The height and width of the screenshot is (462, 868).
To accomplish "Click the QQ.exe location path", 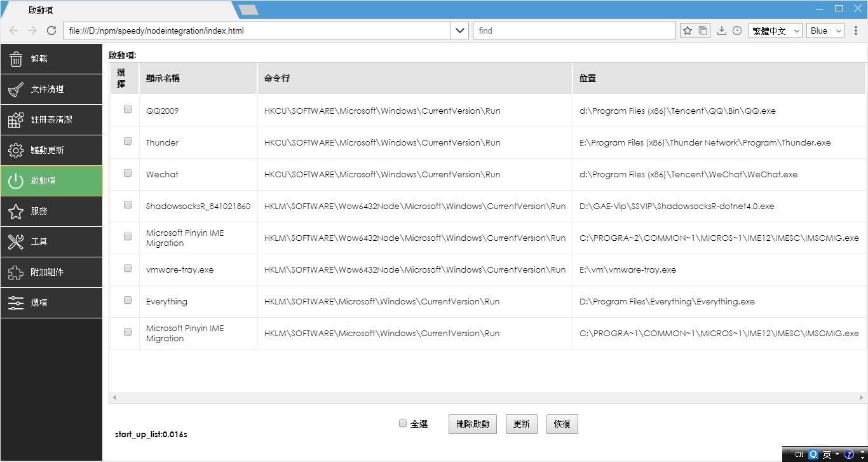I will (677, 111).
